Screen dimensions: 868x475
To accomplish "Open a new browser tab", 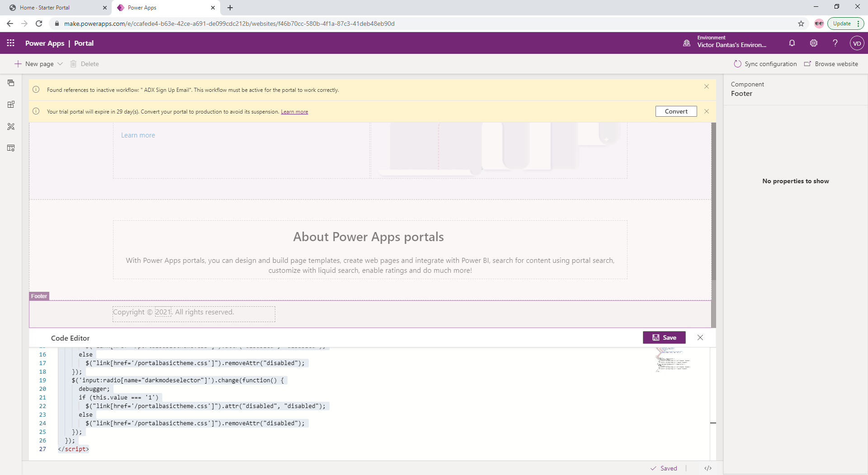I will (x=230, y=8).
